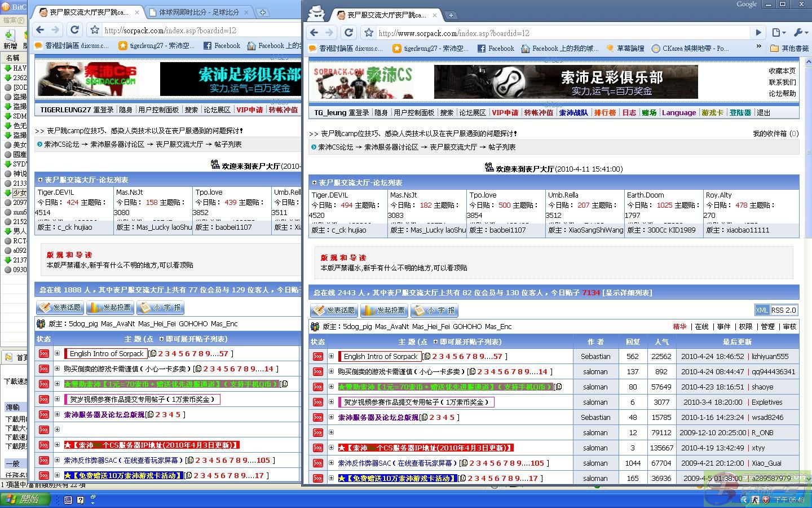The height and width of the screenshot is (508, 812).
Task: Collapse the 丧尸服交流大厅-论坛列表 section
Action: click(315, 182)
